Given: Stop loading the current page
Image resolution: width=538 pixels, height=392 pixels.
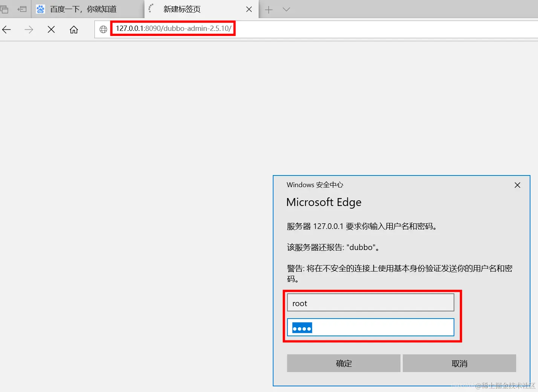Looking at the screenshot, I should pos(51,29).
